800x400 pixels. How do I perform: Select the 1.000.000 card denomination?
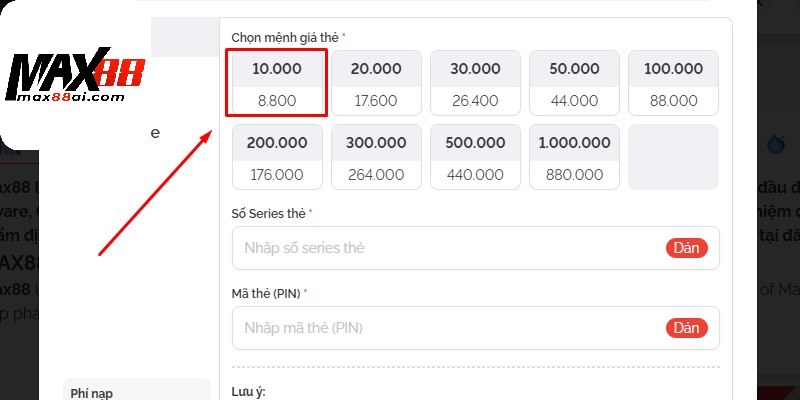[x=574, y=157]
